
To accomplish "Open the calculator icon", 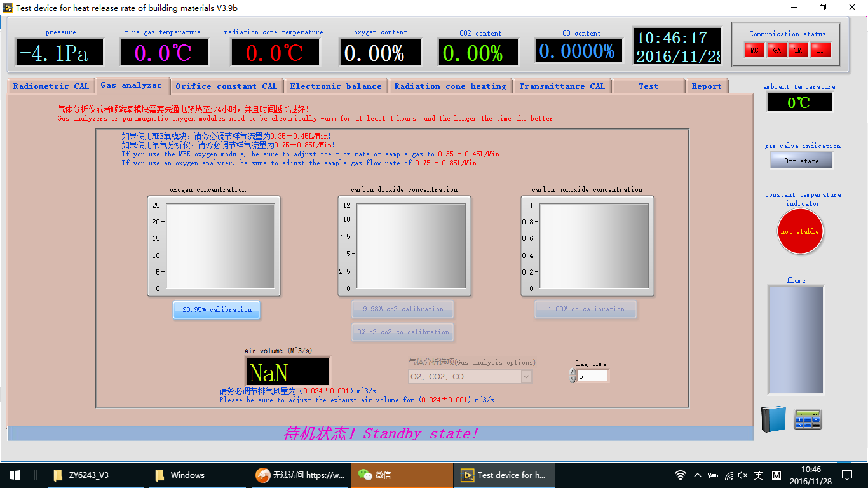I will click(x=808, y=419).
